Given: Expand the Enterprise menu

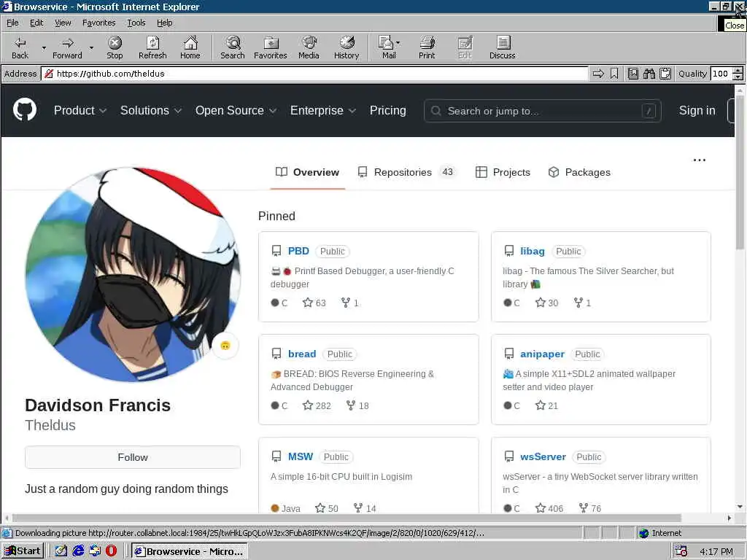Looking at the screenshot, I should 323,111.
